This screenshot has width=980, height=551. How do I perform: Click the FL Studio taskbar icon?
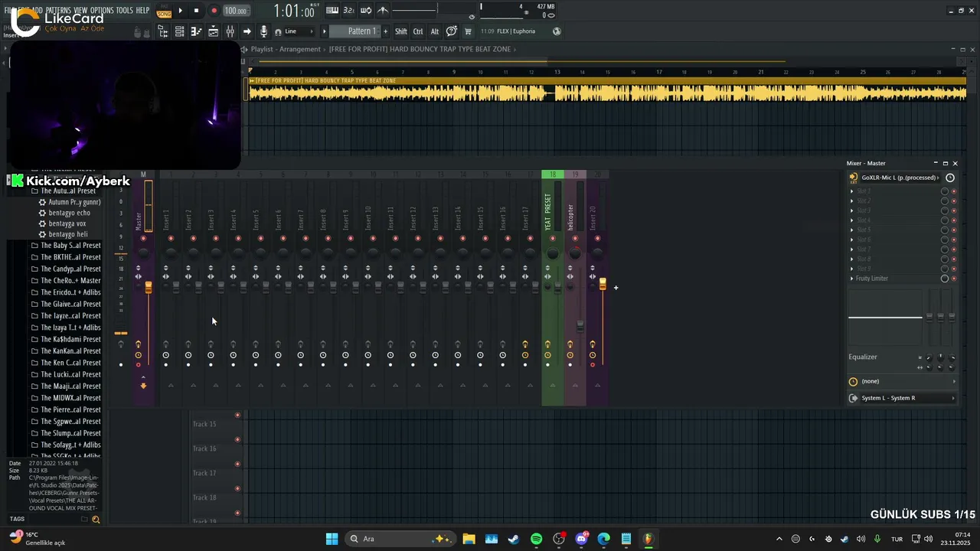click(x=648, y=539)
